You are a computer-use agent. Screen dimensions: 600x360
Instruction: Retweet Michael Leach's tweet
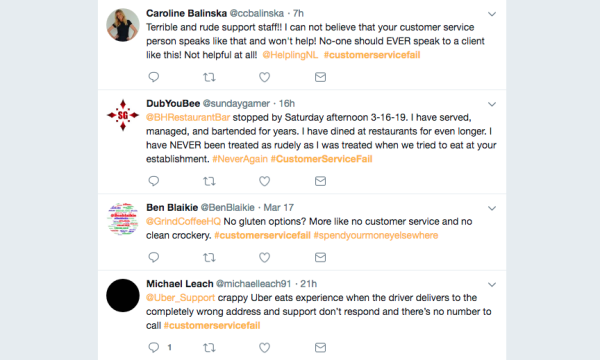pos(209,347)
